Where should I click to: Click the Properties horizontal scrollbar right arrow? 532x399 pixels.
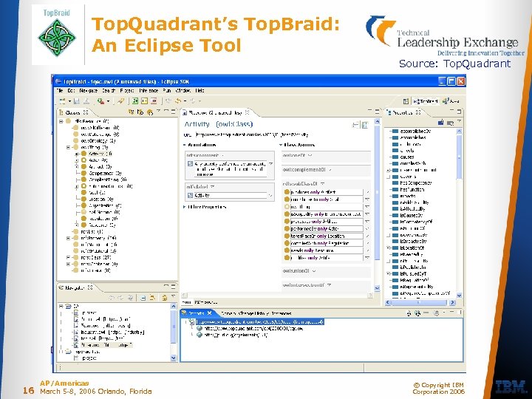click(x=452, y=302)
